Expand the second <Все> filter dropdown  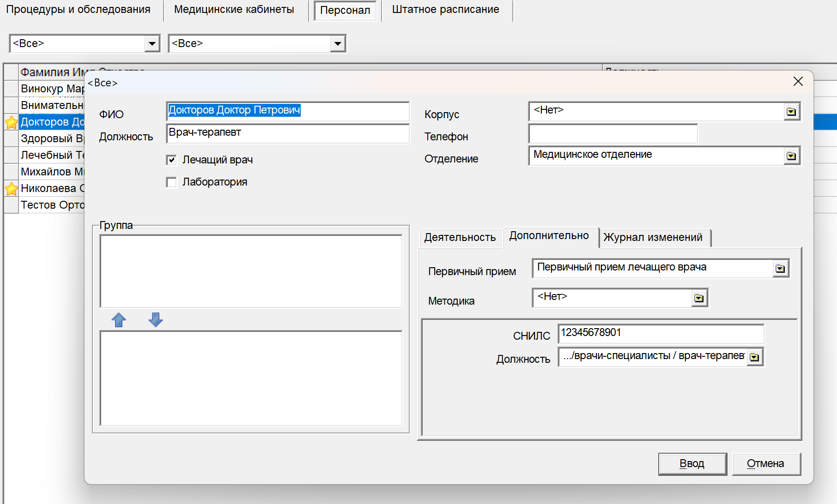[338, 44]
